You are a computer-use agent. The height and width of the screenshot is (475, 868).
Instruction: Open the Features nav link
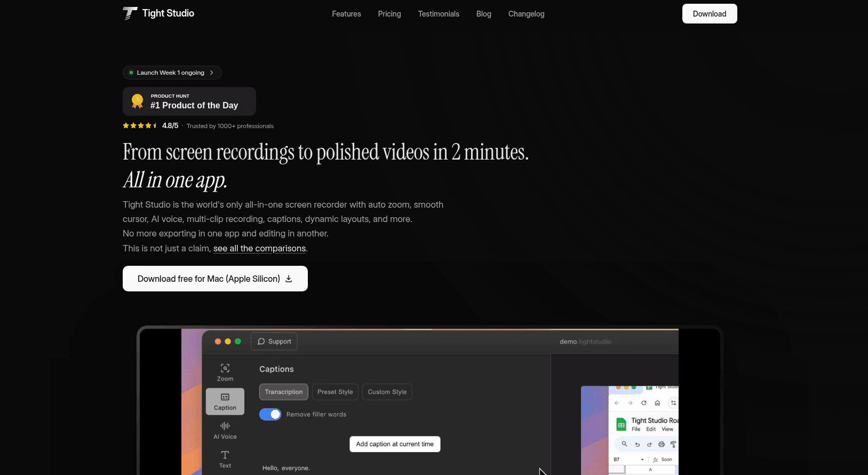coord(346,14)
